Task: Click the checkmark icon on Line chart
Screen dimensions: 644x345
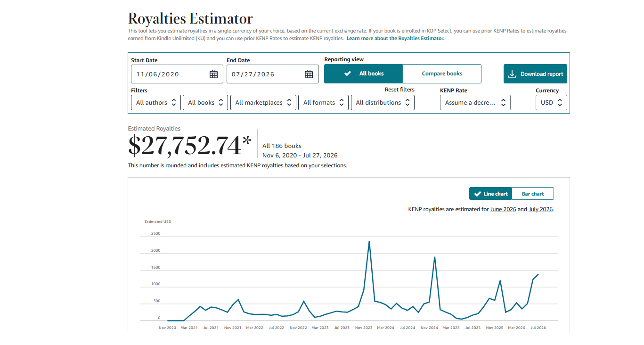Action: pos(477,194)
